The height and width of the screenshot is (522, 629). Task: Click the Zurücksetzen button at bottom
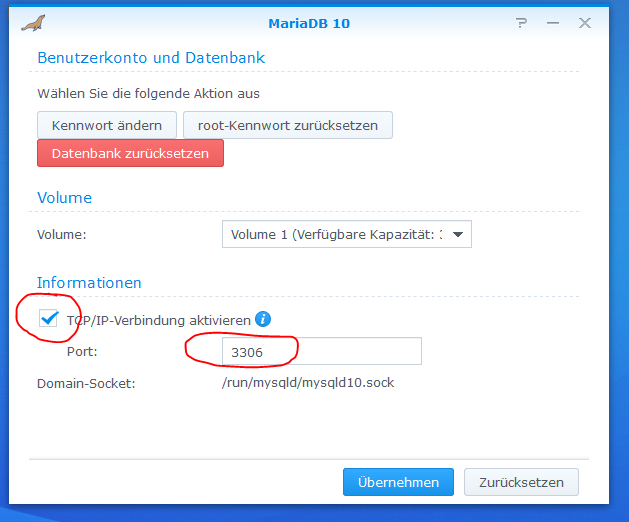[x=521, y=482]
